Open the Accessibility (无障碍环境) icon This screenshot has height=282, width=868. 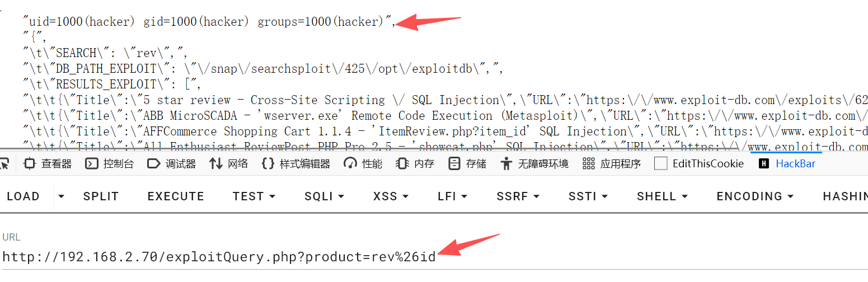pyautogui.click(x=506, y=164)
